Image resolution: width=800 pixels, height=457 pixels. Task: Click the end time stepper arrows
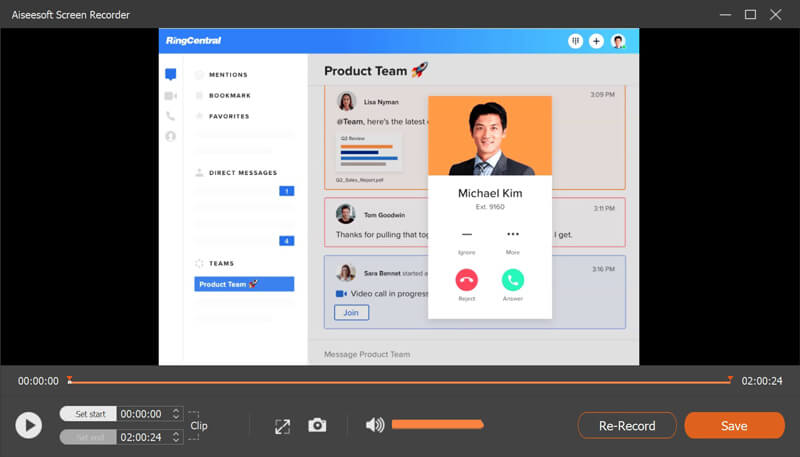click(176, 437)
